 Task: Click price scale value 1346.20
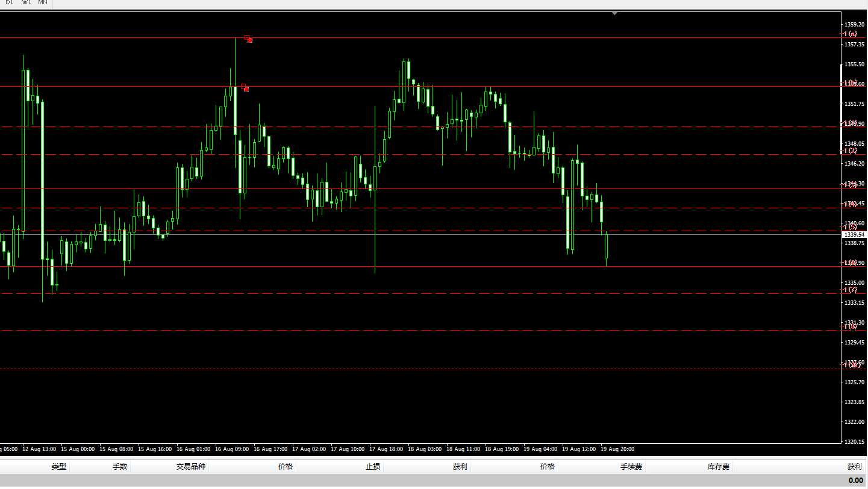coord(855,164)
